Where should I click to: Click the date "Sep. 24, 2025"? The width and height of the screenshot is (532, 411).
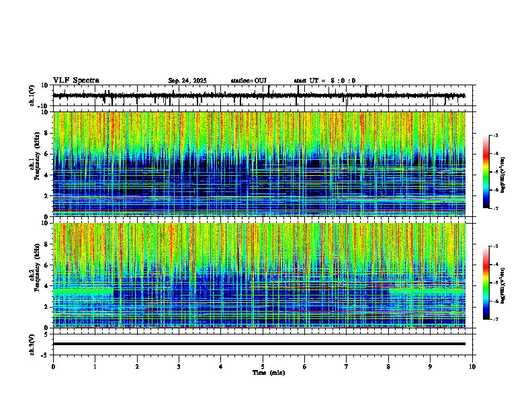187,81
